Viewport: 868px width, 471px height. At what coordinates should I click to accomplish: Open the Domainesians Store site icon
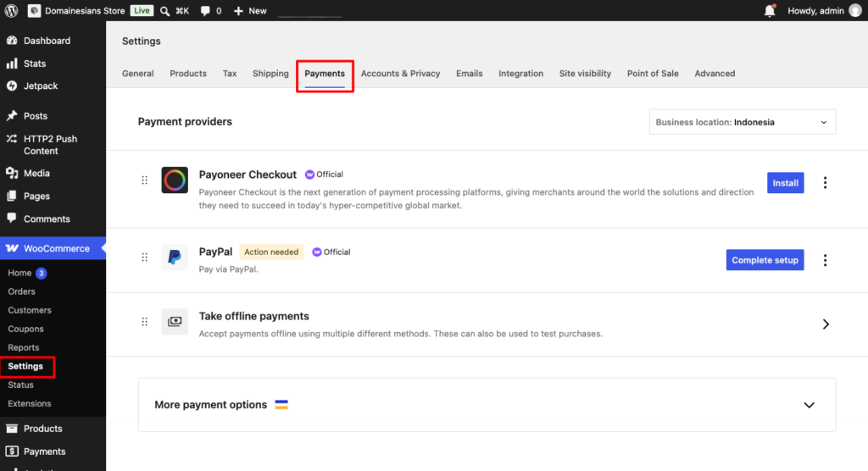pyautogui.click(x=34, y=10)
